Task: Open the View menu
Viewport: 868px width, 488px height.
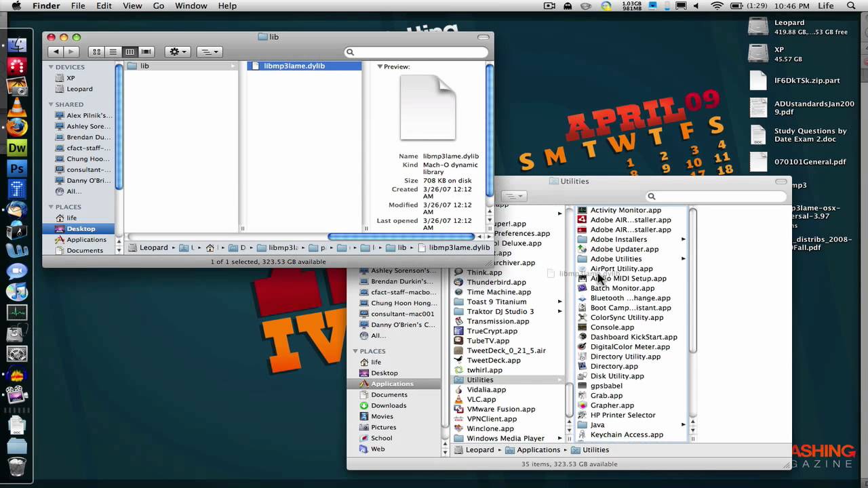Action: click(x=132, y=6)
